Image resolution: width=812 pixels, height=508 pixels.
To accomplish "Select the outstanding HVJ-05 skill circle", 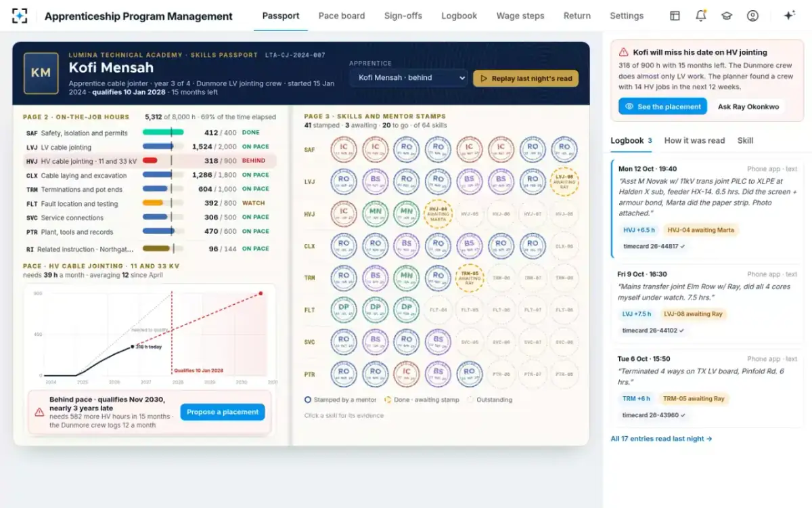I will pos(470,213).
